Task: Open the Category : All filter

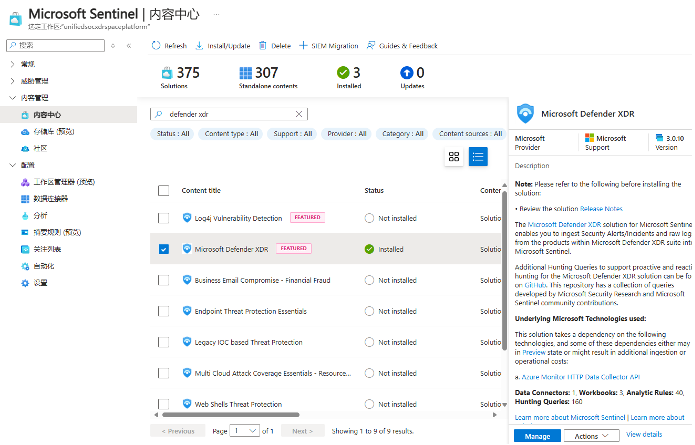Action: pos(402,134)
